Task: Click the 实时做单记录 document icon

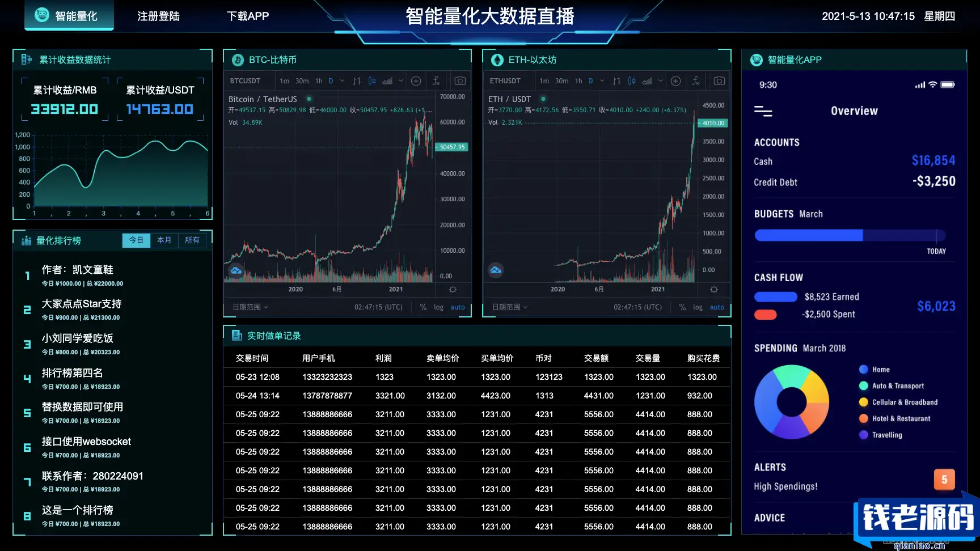Action: (236, 336)
